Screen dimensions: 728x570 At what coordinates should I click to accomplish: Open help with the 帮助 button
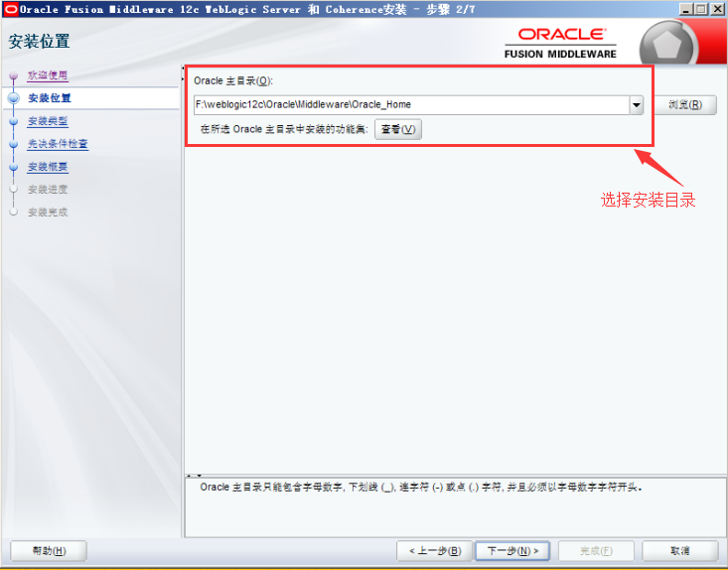[x=49, y=550]
